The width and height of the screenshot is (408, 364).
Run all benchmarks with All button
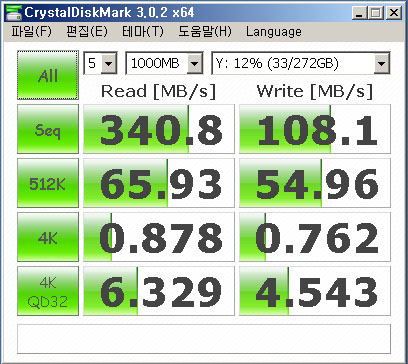click(x=48, y=75)
